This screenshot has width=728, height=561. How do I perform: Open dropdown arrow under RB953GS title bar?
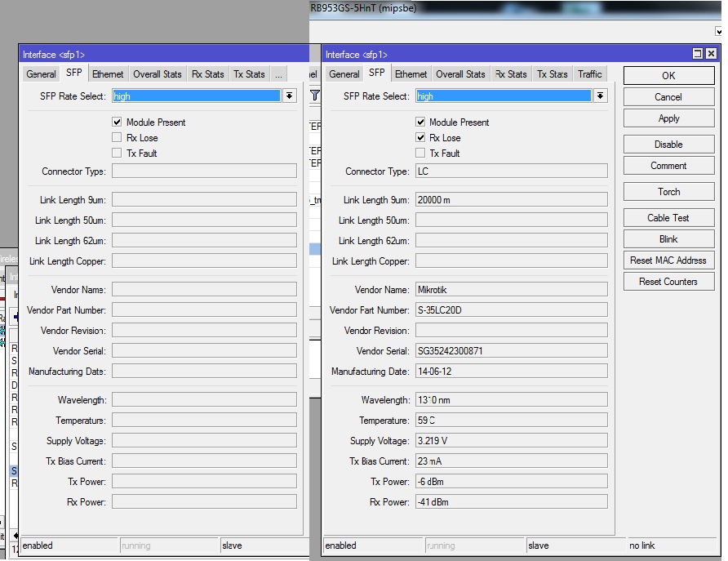719,32
